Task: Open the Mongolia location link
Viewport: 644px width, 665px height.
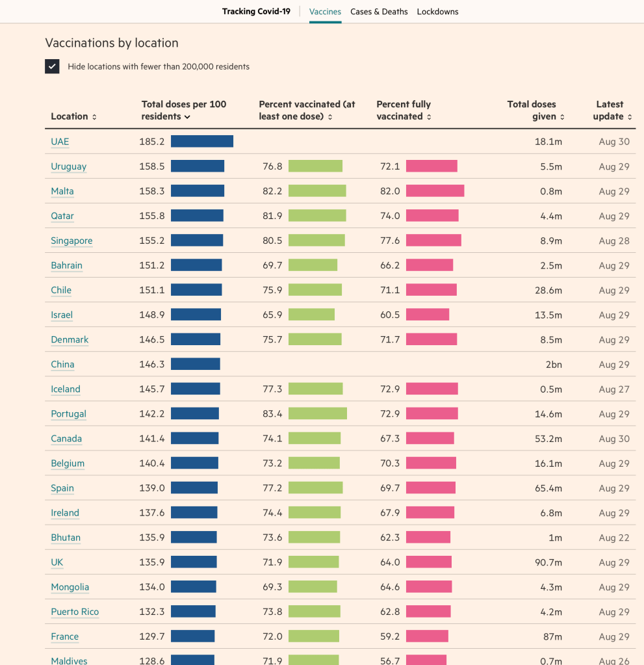Action: coord(70,587)
